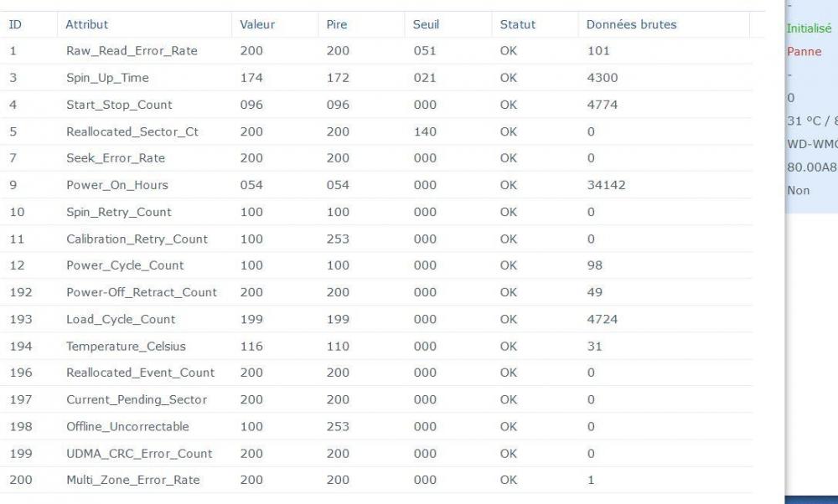838x504 pixels.
Task: Click the Load_Cycle_Count attribute
Action: (121, 319)
